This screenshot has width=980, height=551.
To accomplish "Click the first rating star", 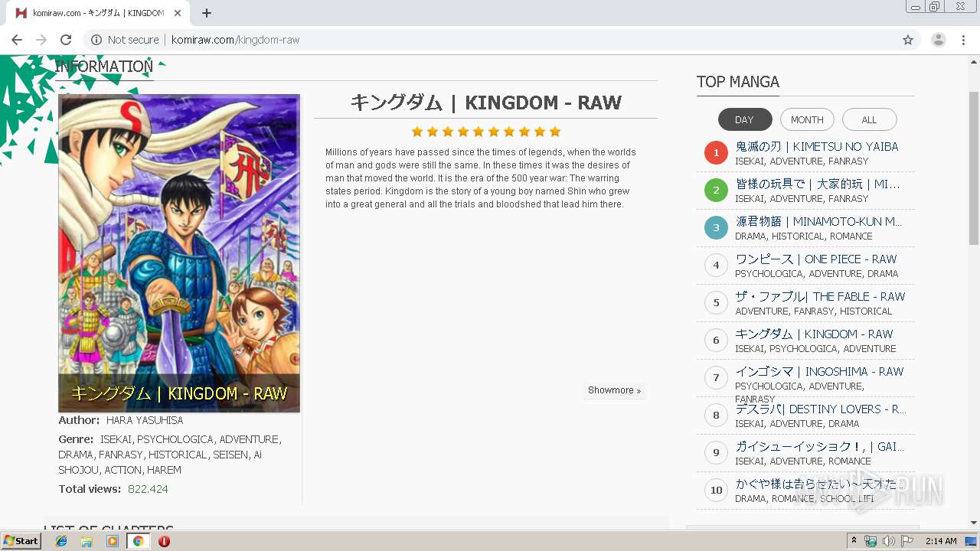I will (417, 132).
